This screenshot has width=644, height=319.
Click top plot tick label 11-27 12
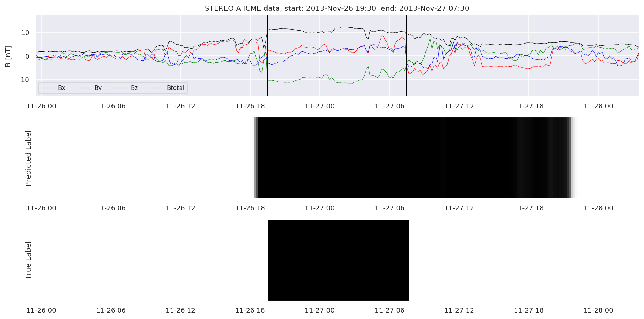(x=459, y=106)
